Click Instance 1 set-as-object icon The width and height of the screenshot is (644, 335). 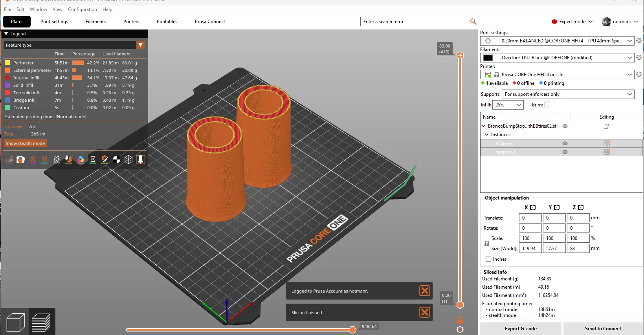pos(607,143)
